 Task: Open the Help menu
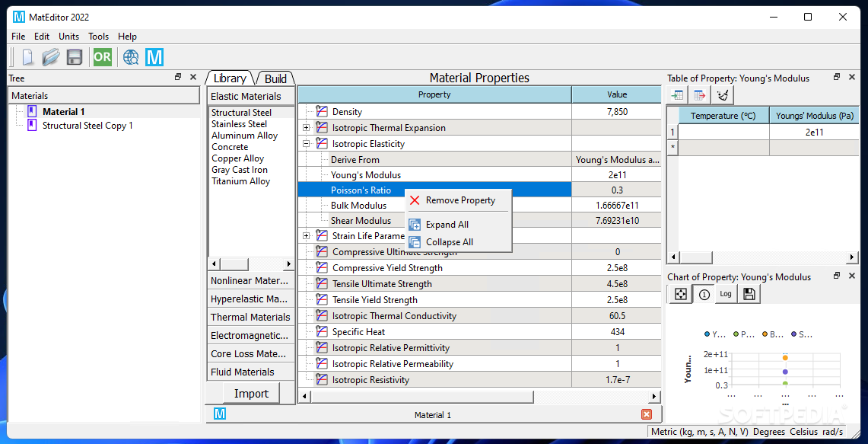tap(127, 37)
